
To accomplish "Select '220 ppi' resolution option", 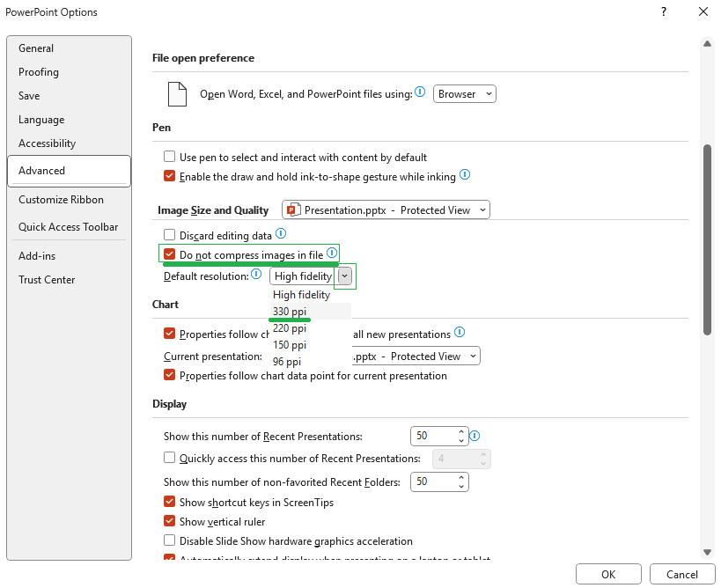I will click(310, 328).
